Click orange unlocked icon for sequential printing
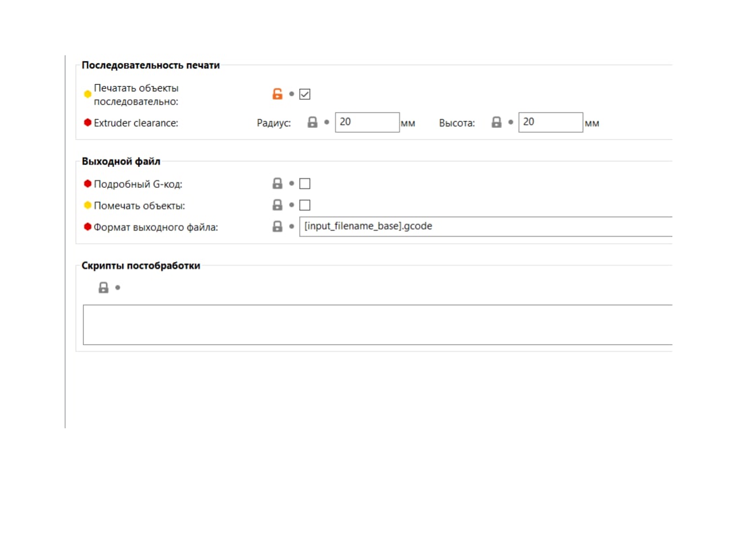 tap(277, 94)
